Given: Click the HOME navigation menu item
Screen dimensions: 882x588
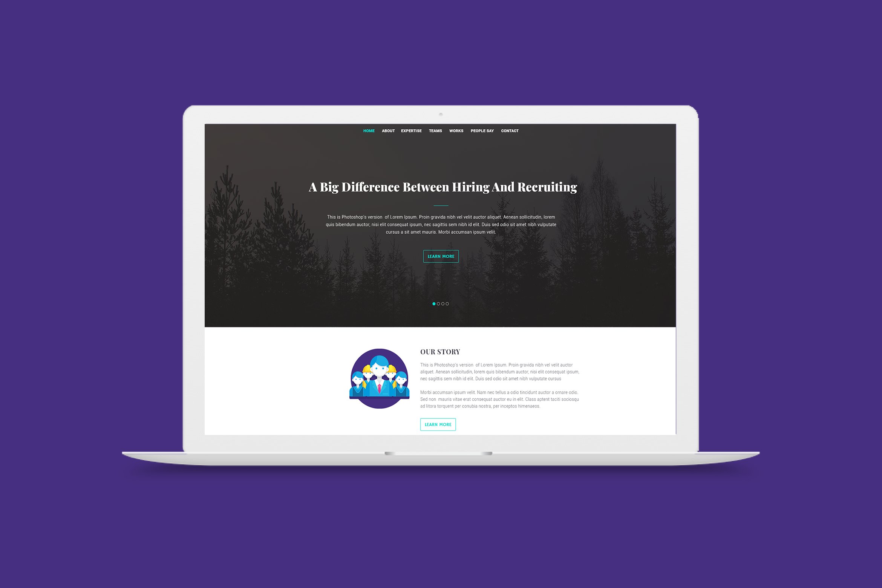Looking at the screenshot, I should point(367,130).
